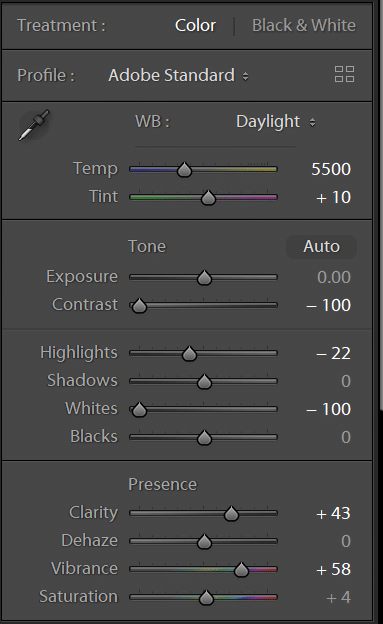Click the Clarity slider knob

[231, 514]
